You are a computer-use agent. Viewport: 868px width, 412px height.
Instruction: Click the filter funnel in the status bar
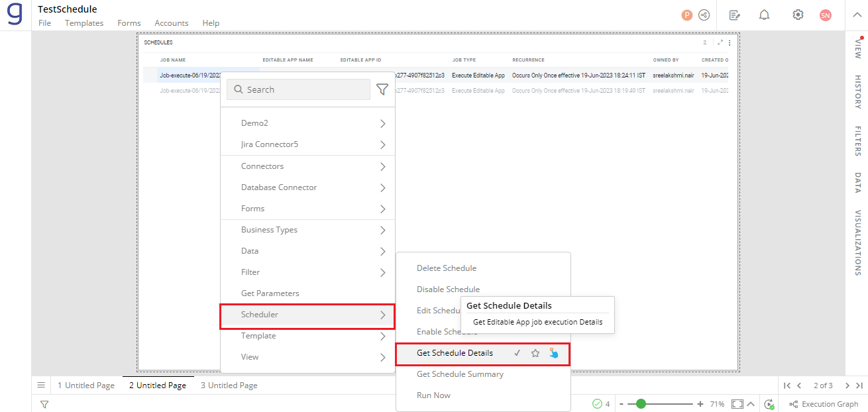(44, 404)
